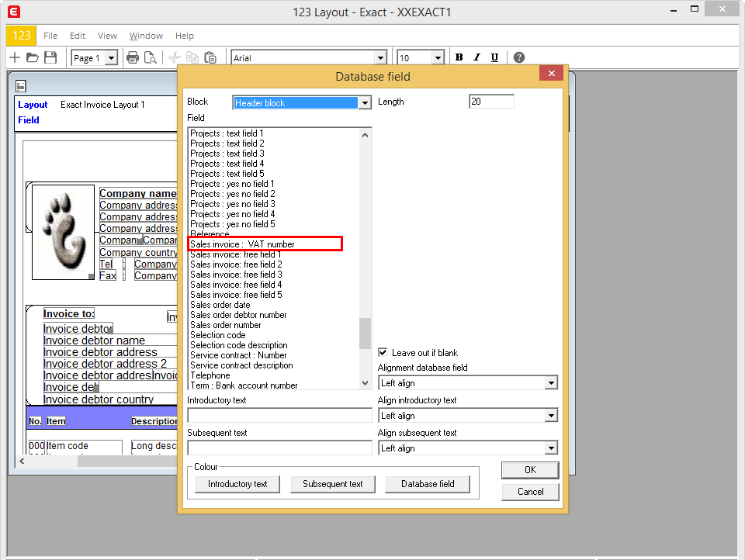The width and height of the screenshot is (745, 560).
Task: Open the Arial font dropdown
Action: [x=380, y=58]
